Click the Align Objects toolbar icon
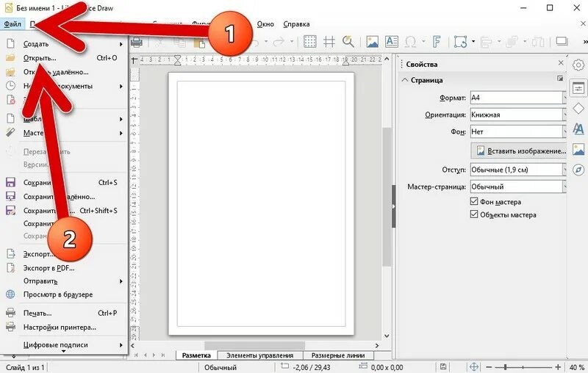This screenshot has height=373, width=588. [487, 42]
